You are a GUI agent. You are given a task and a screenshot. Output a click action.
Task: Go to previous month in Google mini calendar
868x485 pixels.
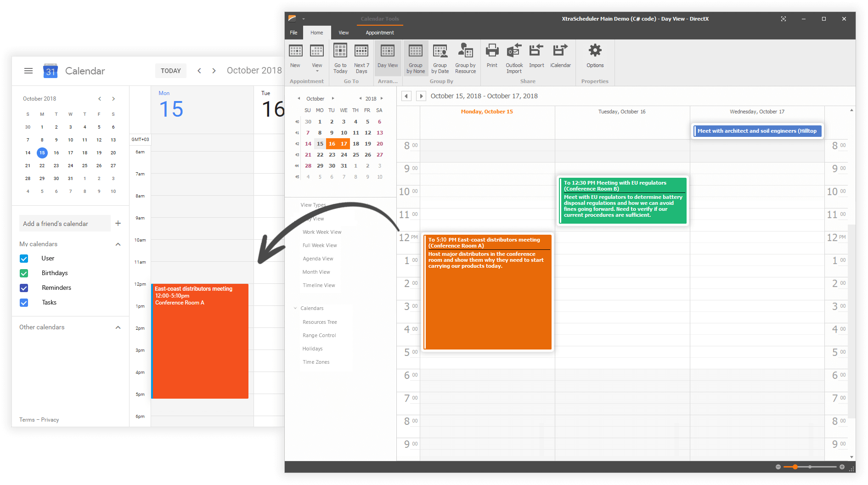(100, 99)
